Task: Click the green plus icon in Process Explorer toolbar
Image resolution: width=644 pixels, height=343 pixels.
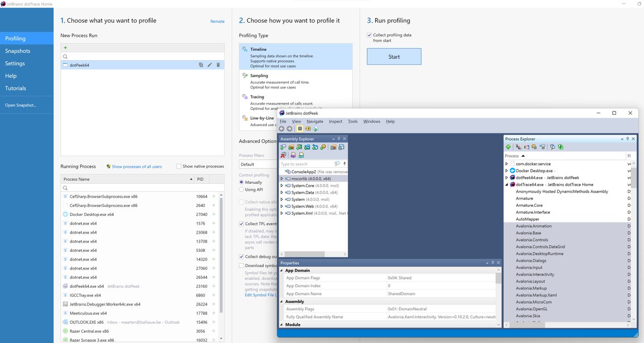Action: (x=508, y=147)
